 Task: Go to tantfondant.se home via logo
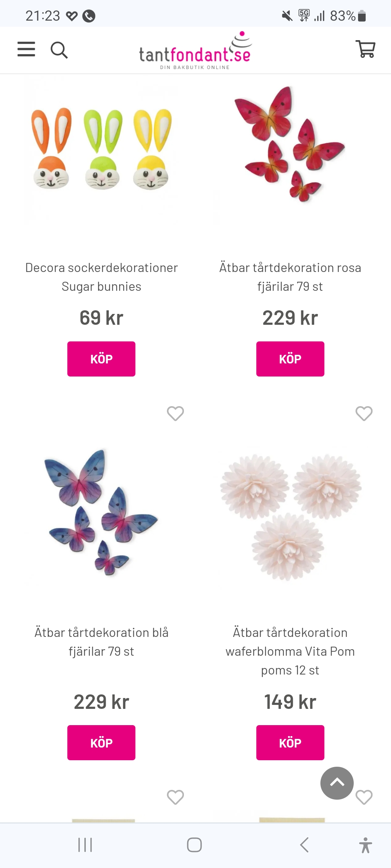(195, 51)
